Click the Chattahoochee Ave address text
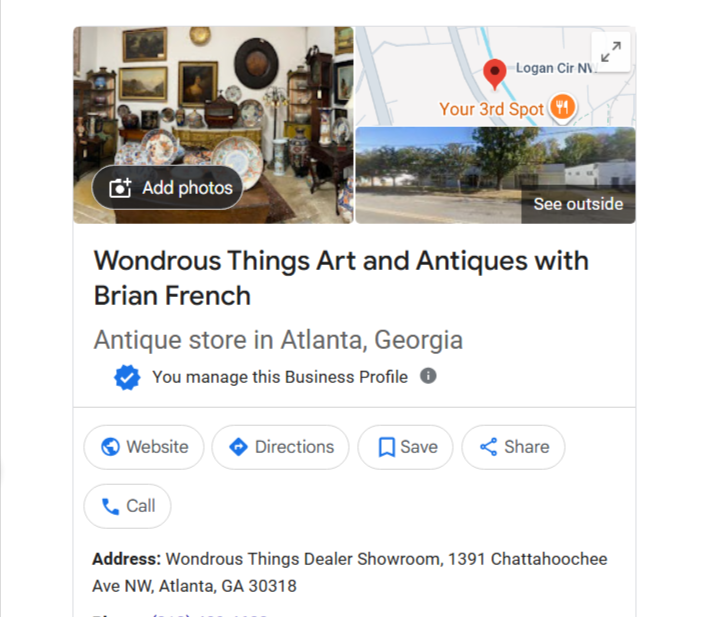 (x=349, y=572)
